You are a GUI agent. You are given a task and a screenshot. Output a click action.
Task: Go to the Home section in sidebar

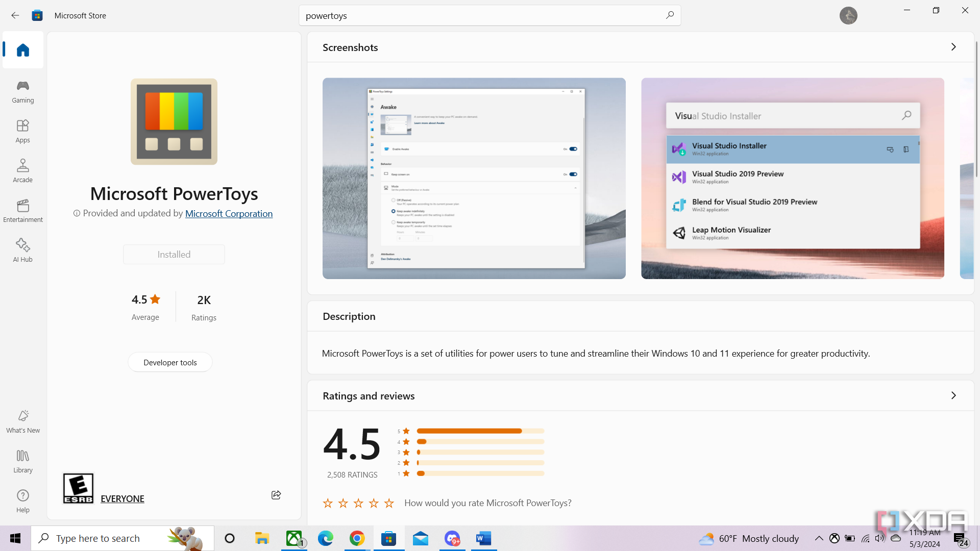pyautogui.click(x=23, y=50)
